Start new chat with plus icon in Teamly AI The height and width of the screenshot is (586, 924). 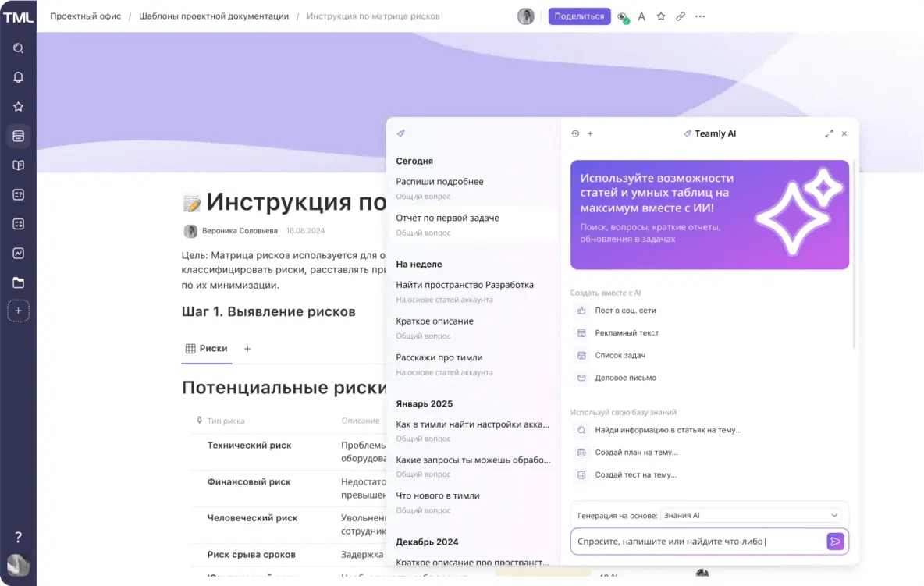click(590, 133)
